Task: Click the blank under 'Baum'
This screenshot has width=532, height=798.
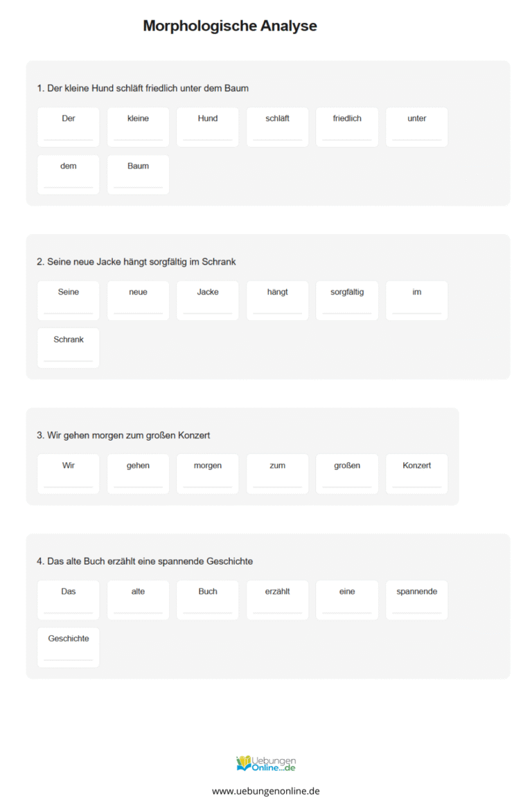Action: [138, 183]
